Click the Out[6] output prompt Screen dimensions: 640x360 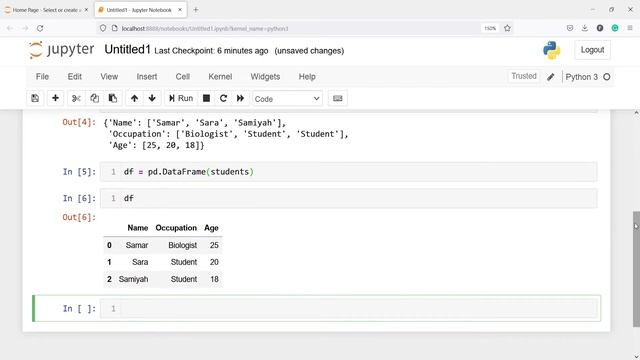(79, 217)
